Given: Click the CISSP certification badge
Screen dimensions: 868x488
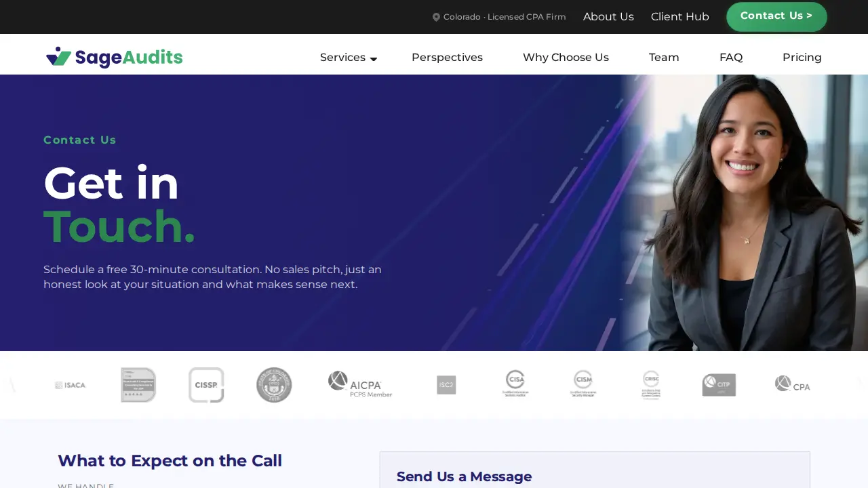Looking at the screenshot, I should coord(206,385).
